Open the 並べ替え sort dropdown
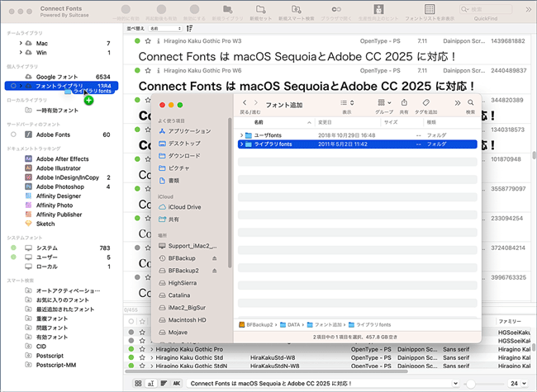 pos(166,28)
